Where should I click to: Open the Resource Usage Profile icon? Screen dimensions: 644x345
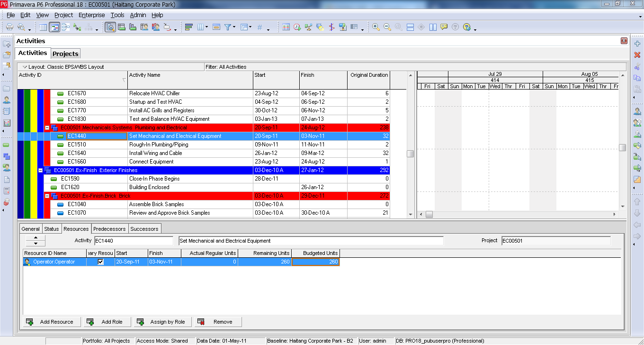(x=155, y=27)
